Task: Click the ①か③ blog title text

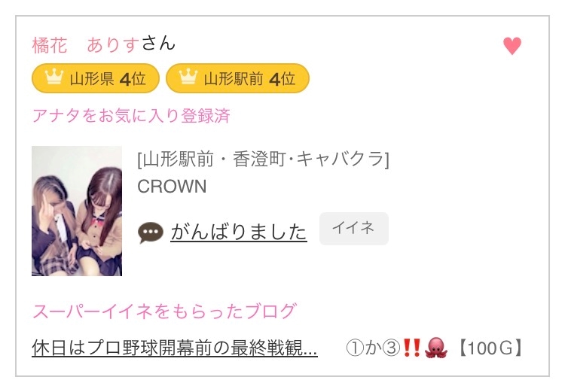Action: [374, 348]
